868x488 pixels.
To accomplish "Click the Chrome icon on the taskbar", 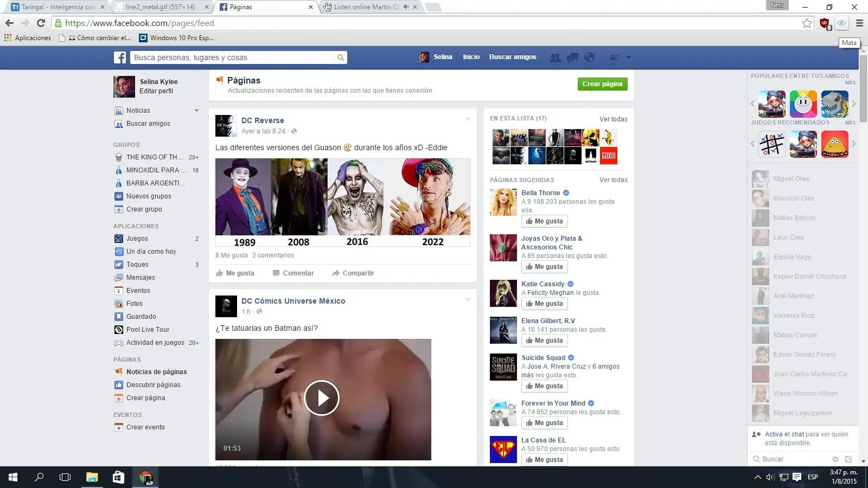I will coord(145,477).
